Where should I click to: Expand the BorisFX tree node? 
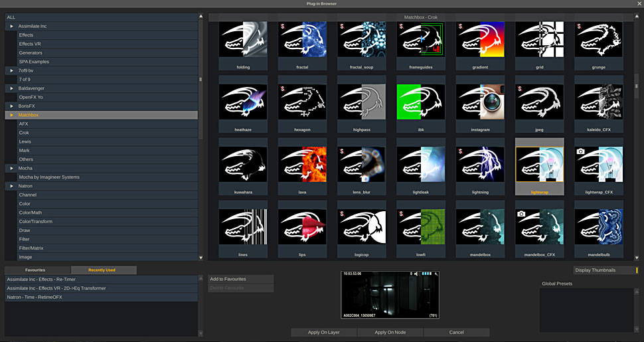11,106
